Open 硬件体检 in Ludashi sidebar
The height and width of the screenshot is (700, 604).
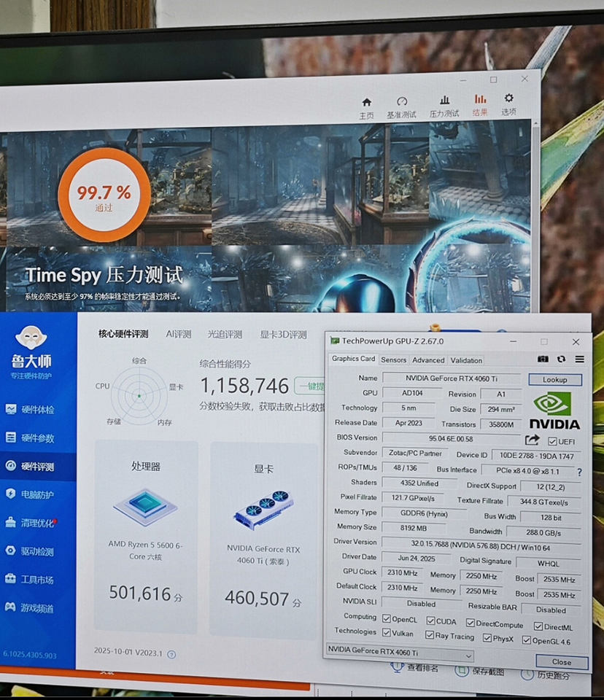point(30,409)
